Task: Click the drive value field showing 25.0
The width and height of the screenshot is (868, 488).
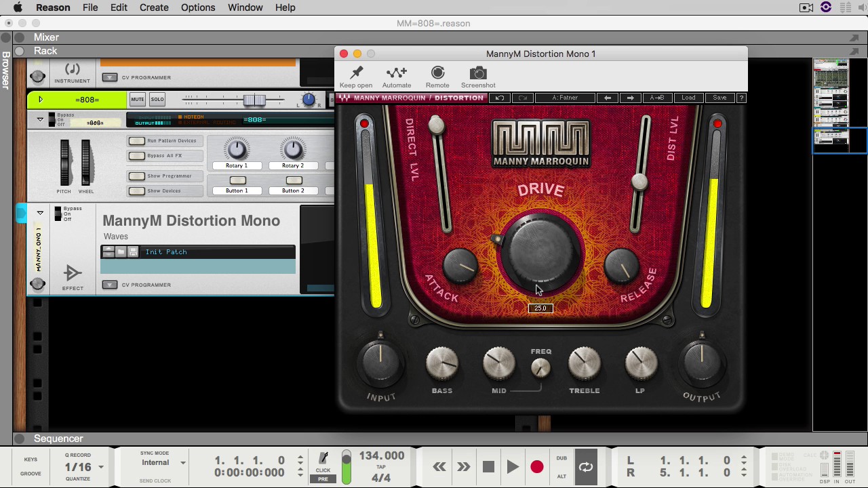Action: pos(540,308)
